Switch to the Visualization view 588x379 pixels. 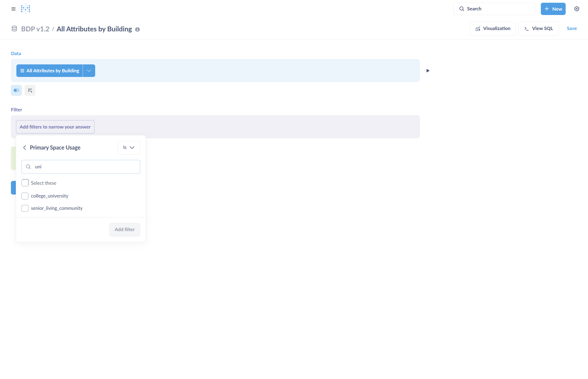tap(492, 29)
